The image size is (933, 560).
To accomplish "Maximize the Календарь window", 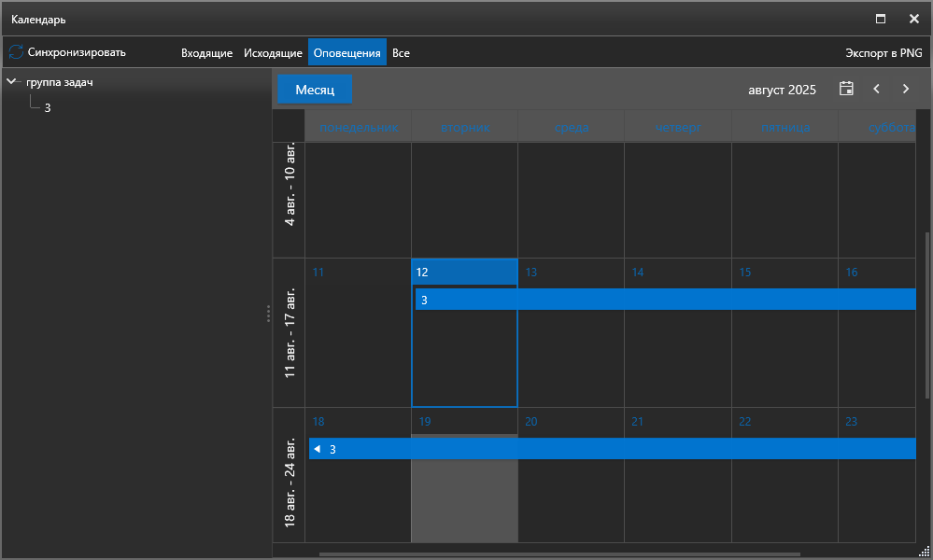I will pyautogui.click(x=880, y=19).
